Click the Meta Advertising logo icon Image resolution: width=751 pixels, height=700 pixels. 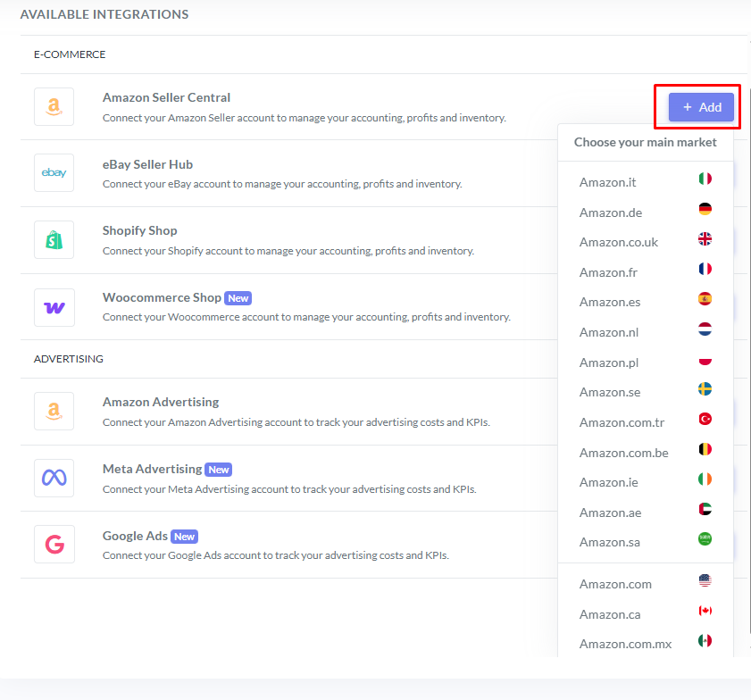click(54, 478)
